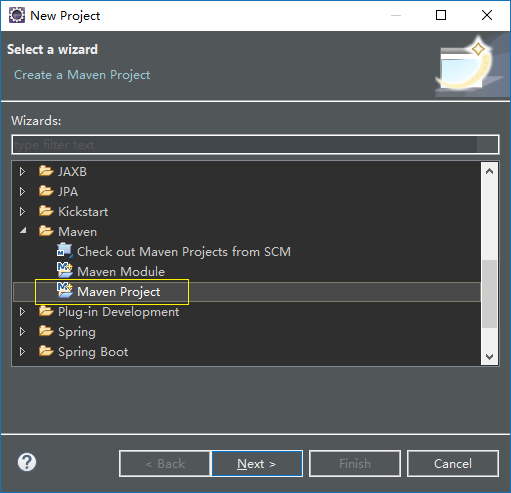511x493 pixels.
Task: Click the wizard list scroll-down arrow
Action: click(490, 356)
